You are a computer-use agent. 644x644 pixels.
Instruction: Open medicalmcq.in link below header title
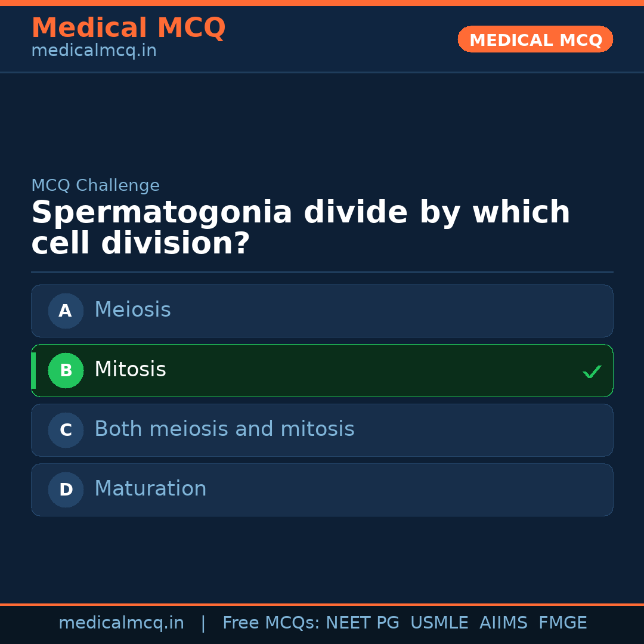click(x=94, y=51)
